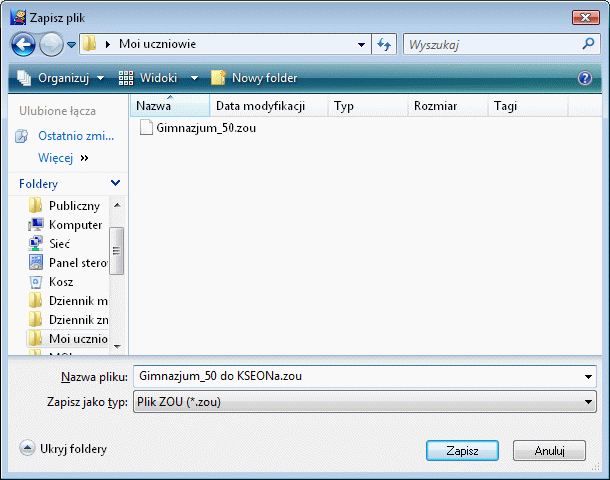Select Publiczny folder in tree
The width and height of the screenshot is (610, 480).
coord(74,206)
